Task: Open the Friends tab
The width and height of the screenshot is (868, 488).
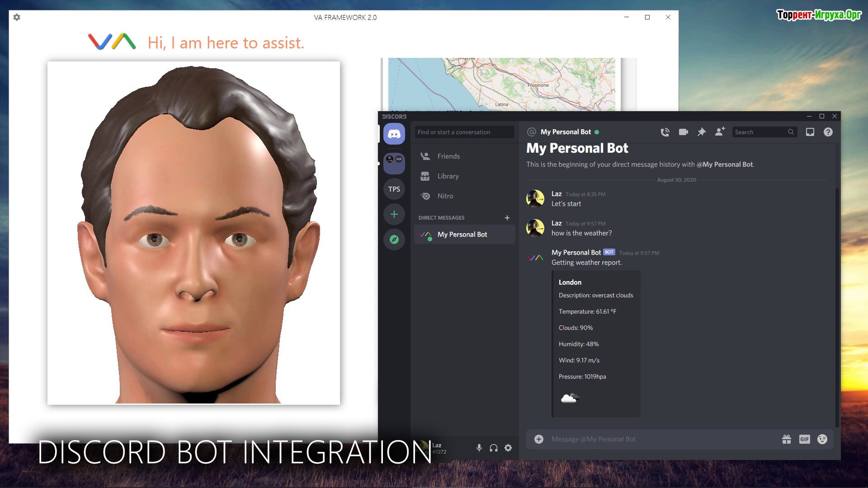Action: 448,156
